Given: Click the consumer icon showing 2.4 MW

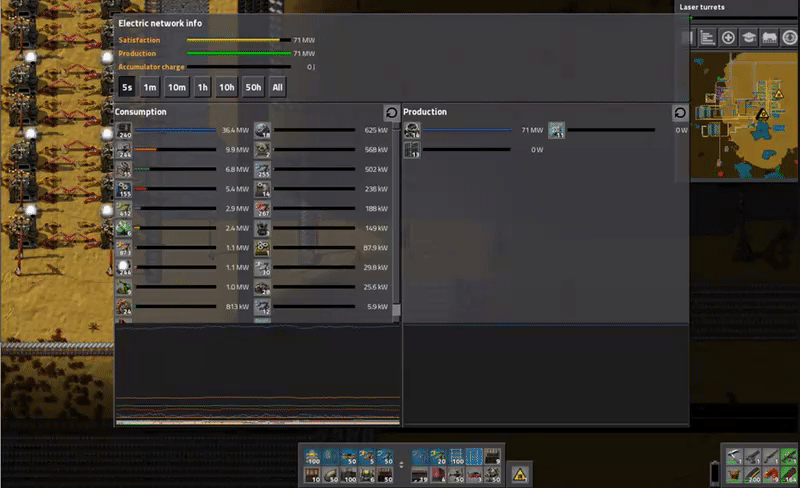Looking at the screenshot, I should coord(123,228).
